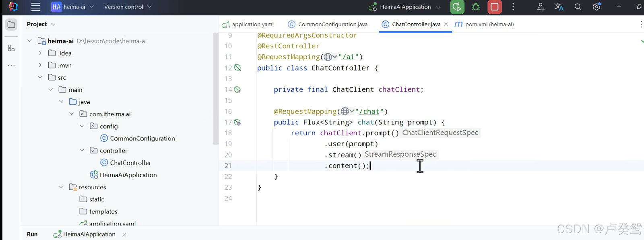
Task: Collapse the heima-ai root node
Action: point(30,41)
